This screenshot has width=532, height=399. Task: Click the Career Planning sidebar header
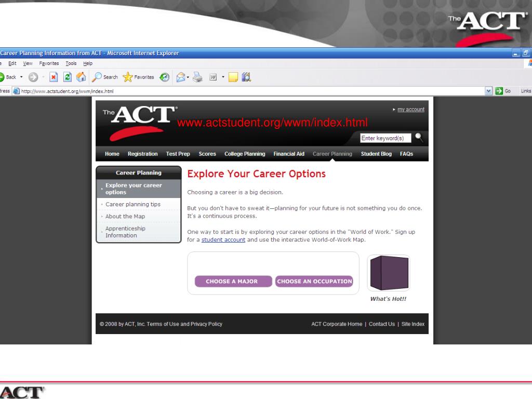pyautogui.click(x=138, y=172)
